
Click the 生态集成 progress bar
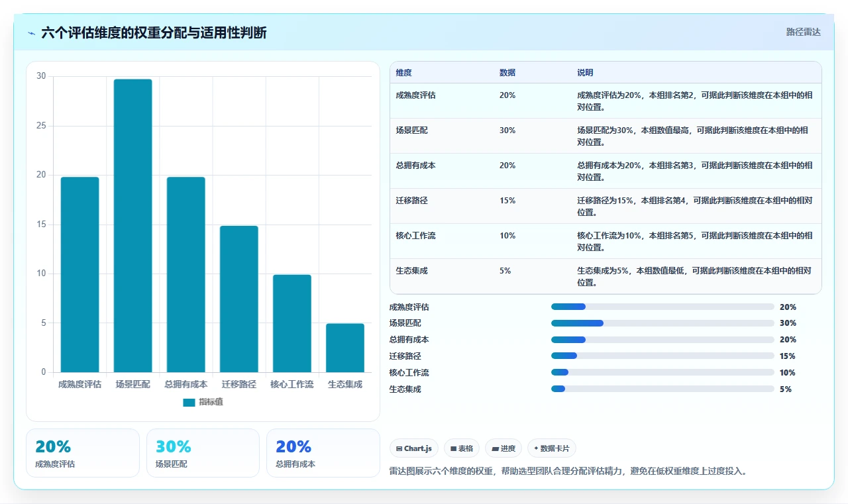tap(662, 389)
